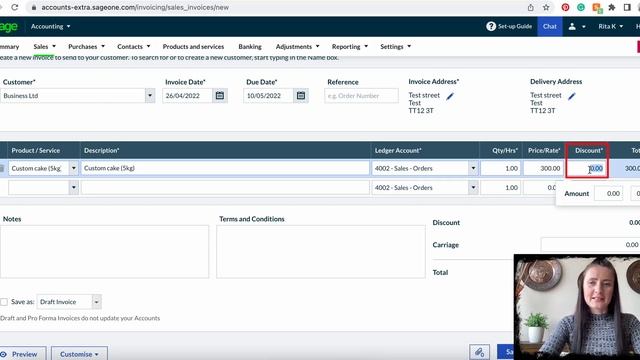Open the Customise dropdown button
The image size is (640, 360).
[80, 354]
